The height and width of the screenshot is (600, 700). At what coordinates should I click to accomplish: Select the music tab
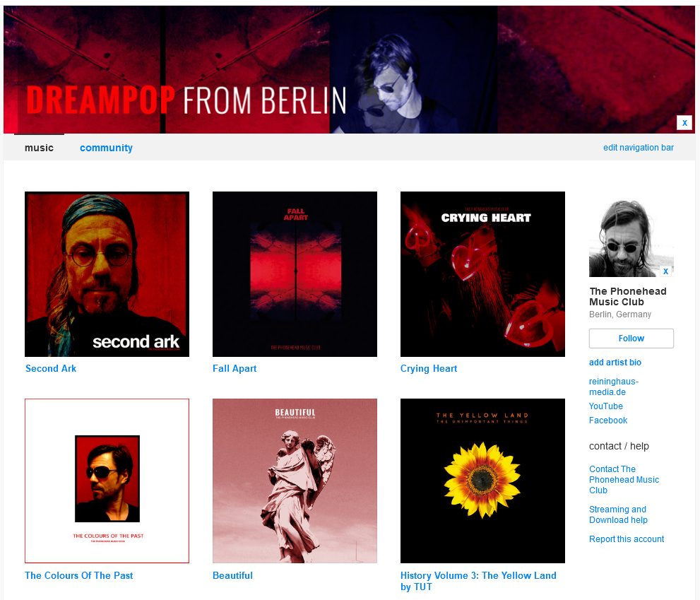(39, 148)
